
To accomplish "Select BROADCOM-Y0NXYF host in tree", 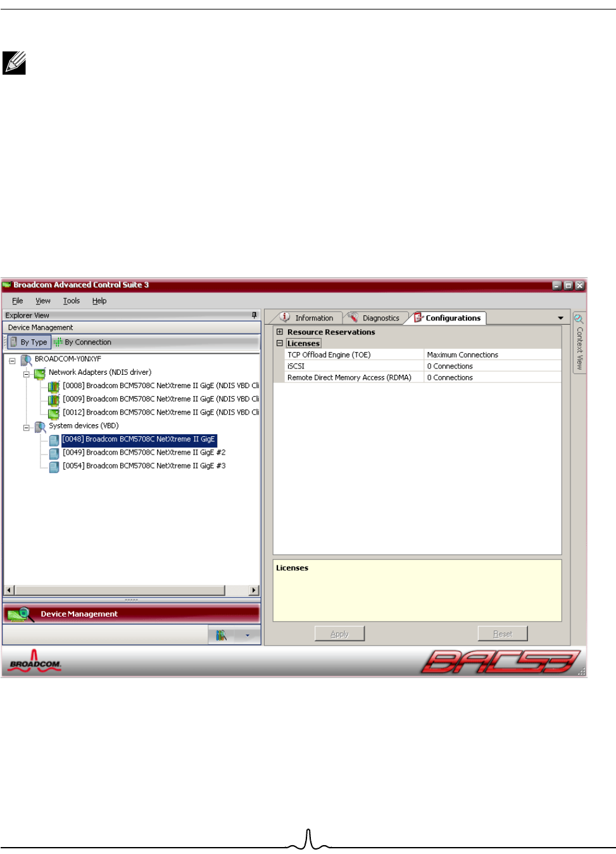I will click(68, 359).
